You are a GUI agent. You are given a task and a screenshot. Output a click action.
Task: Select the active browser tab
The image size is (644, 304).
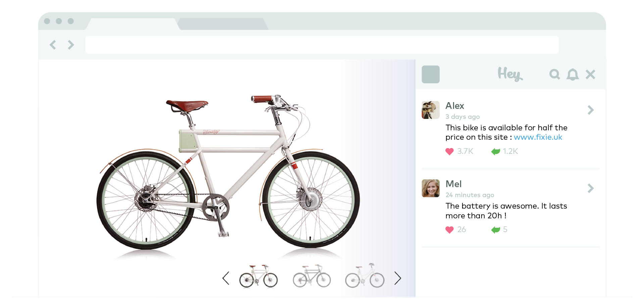point(132,24)
